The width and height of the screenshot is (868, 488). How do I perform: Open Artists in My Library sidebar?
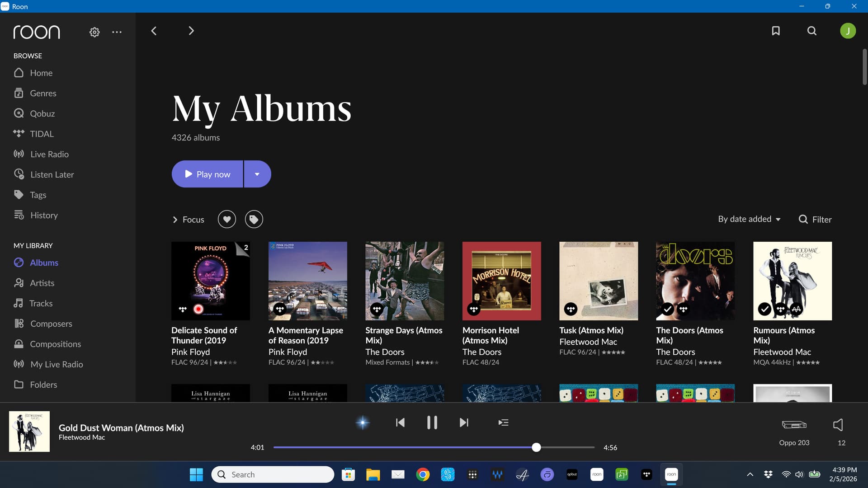pyautogui.click(x=42, y=283)
